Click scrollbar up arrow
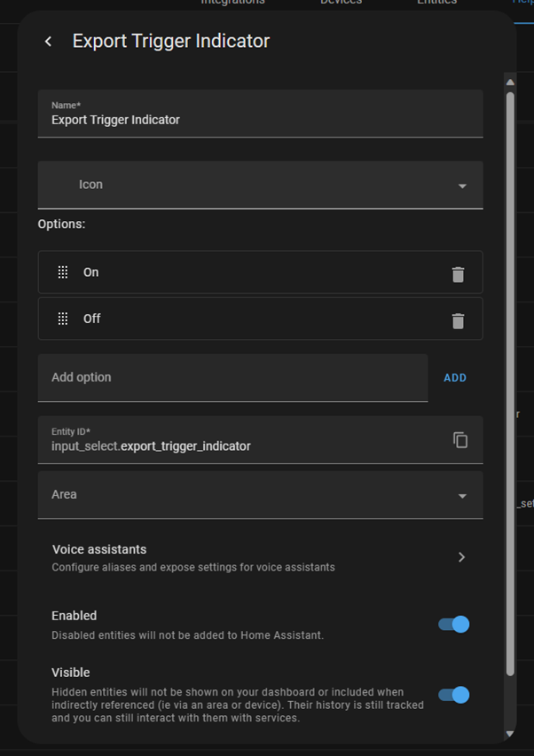534x756 pixels. tap(510, 83)
